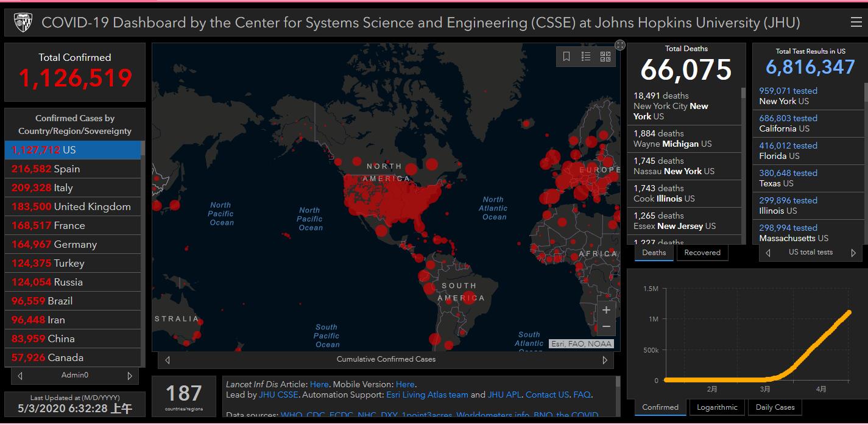Open the hamburger menu in header
Viewport: 868px width, 425px height.
tap(856, 23)
